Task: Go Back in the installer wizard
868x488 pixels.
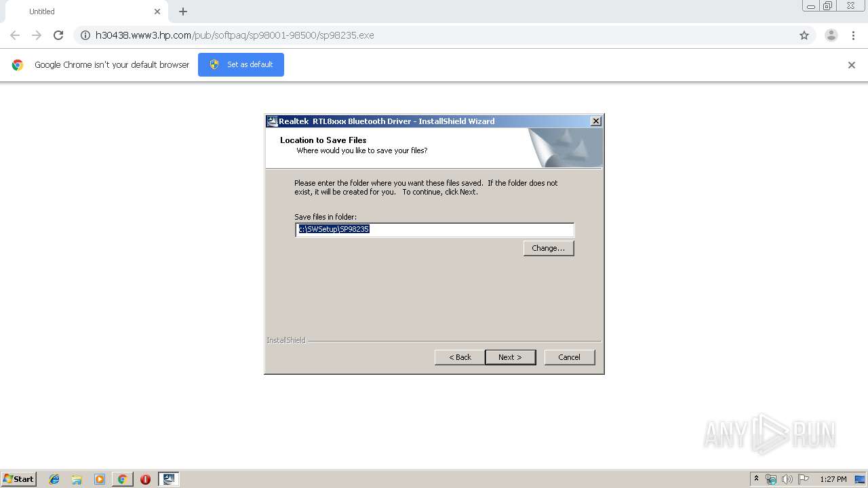Action: pos(460,357)
